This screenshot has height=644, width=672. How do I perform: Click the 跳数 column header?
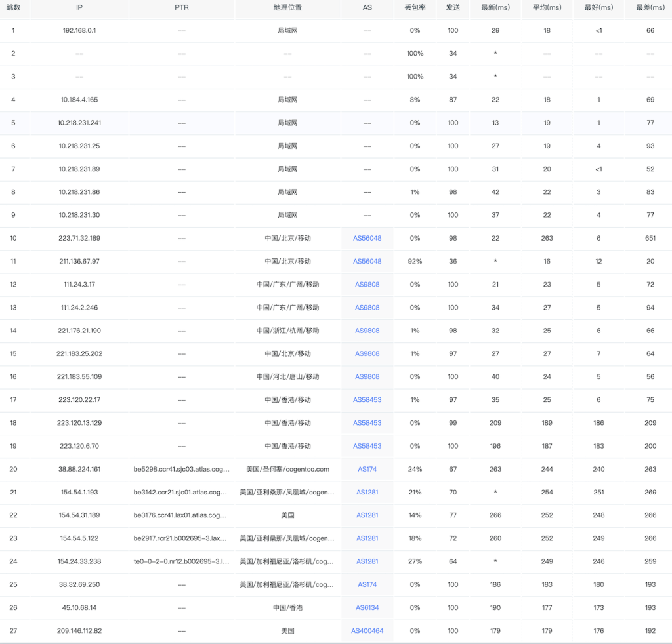(13, 7)
